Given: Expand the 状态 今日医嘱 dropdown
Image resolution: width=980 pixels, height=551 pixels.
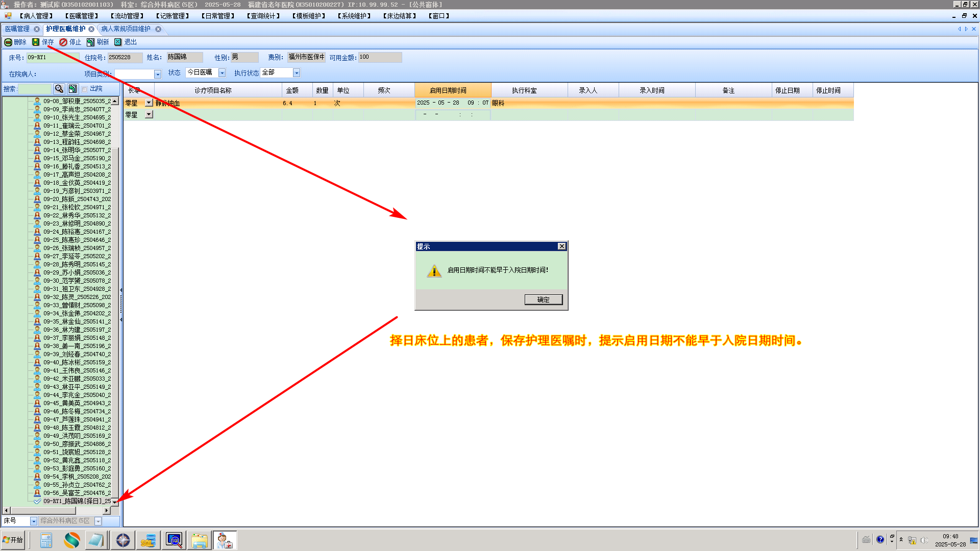Looking at the screenshot, I should [222, 73].
